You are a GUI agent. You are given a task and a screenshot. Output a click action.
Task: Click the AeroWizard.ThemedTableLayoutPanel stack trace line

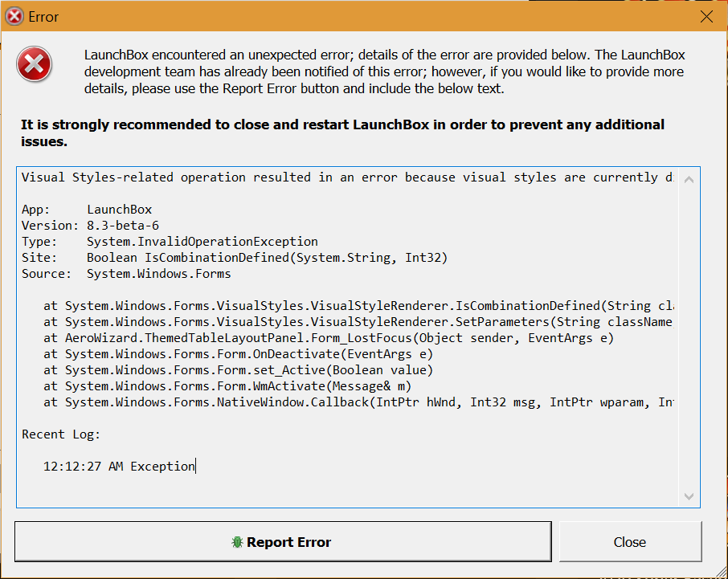click(329, 338)
